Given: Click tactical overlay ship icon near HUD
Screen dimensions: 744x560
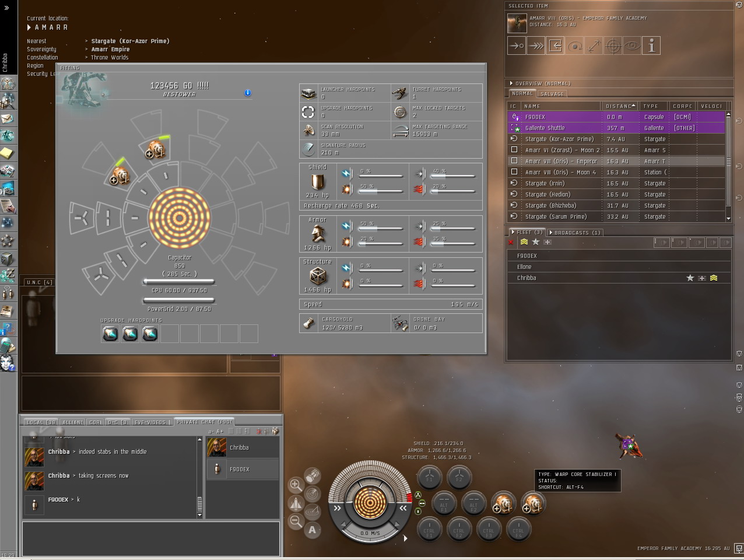Looking at the screenshot, I should [296, 503].
